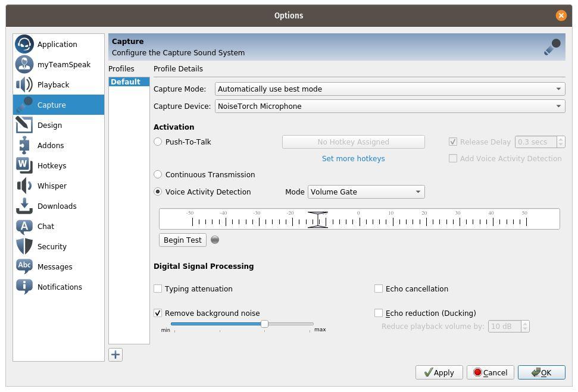Enable Typing attenuation checkbox
Image resolution: width=578 pixels, height=392 pixels.
point(158,289)
